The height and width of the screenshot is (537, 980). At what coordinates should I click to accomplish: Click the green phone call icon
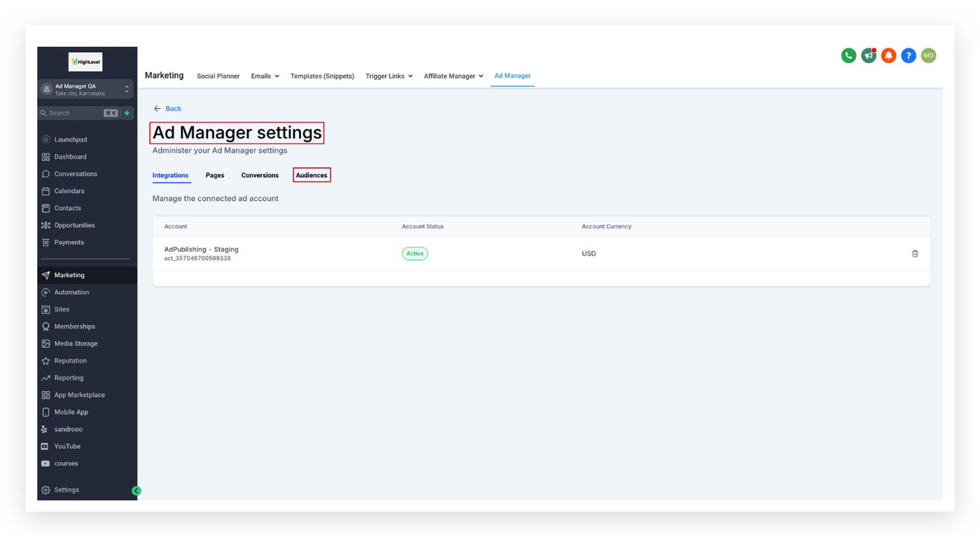848,55
